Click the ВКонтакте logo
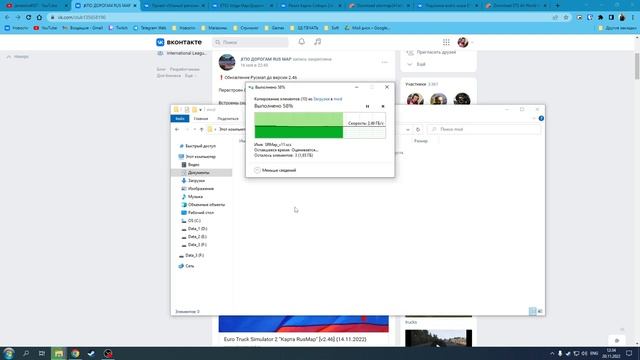 tap(179, 42)
